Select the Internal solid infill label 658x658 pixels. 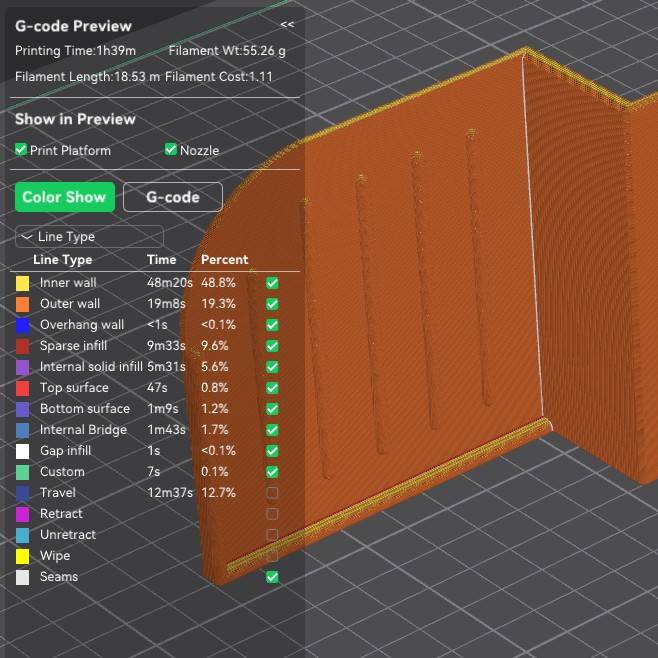91,366
